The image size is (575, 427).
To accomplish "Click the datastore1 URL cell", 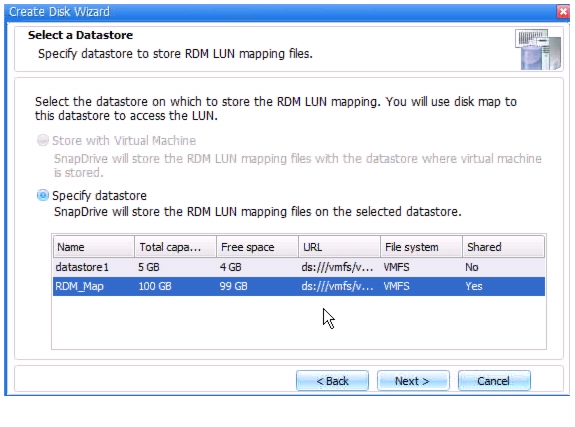I will (x=337, y=267).
